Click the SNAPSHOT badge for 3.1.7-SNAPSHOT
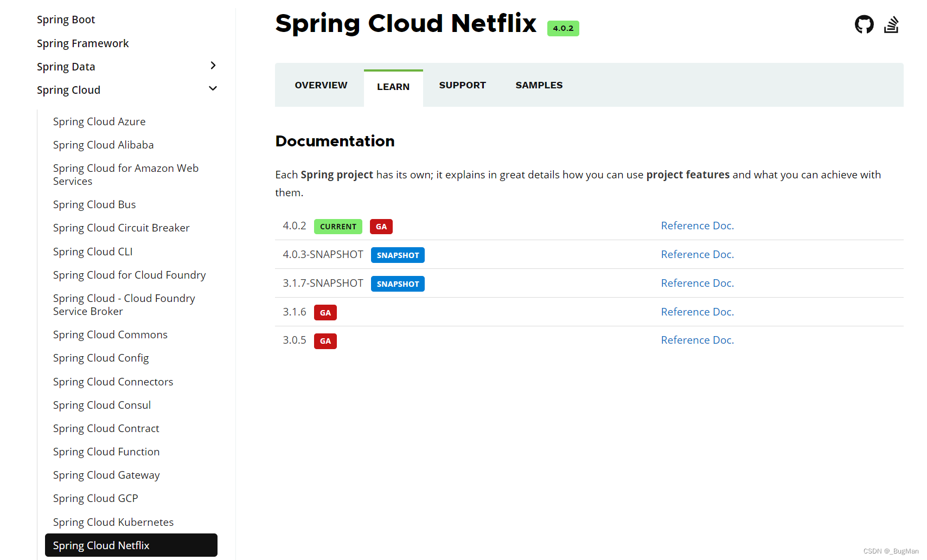 398,284
